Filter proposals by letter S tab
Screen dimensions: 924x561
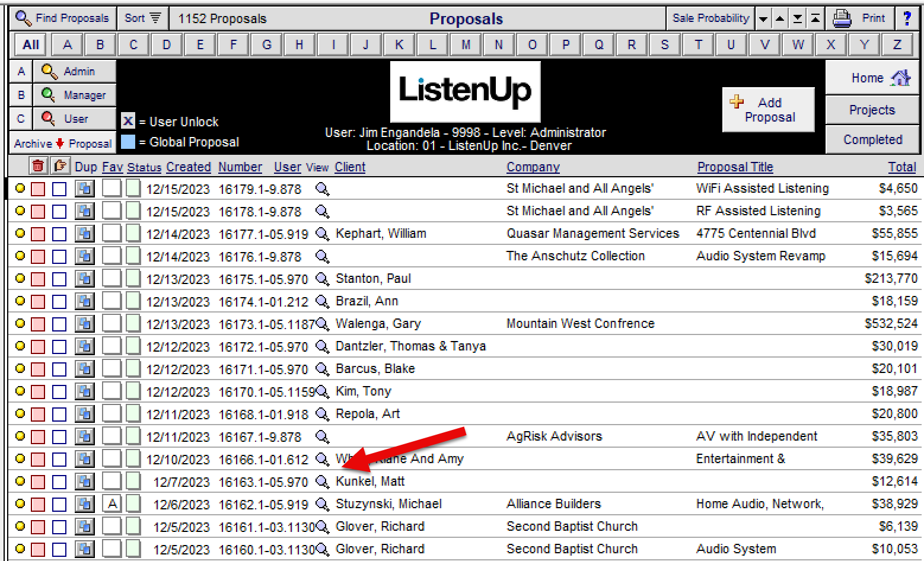(665, 44)
